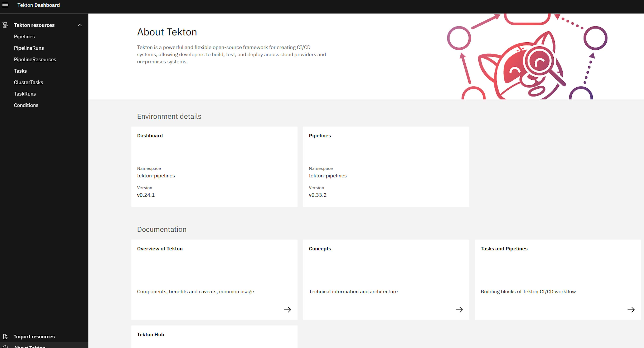Collapse the Tekton resources section
644x348 pixels.
80,25
